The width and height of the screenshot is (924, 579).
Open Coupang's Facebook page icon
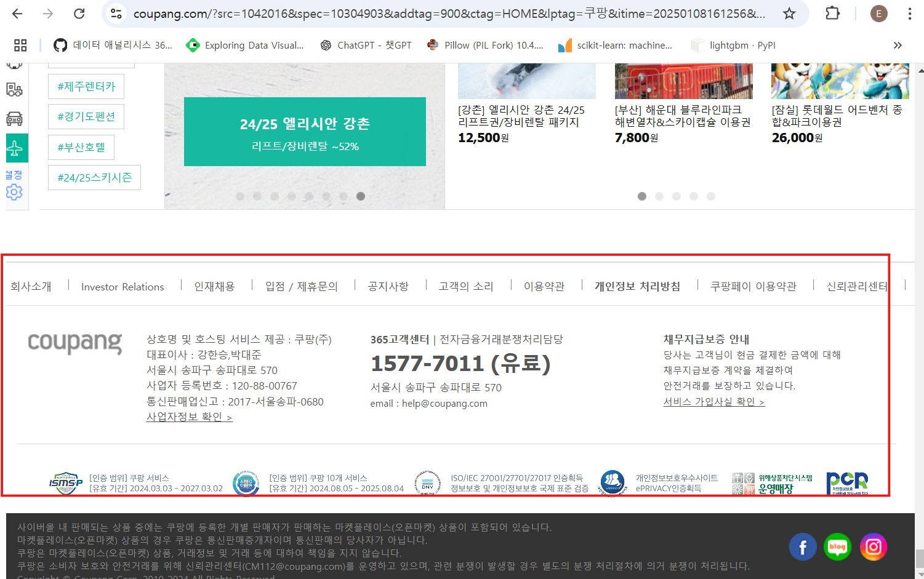point(803,547)
